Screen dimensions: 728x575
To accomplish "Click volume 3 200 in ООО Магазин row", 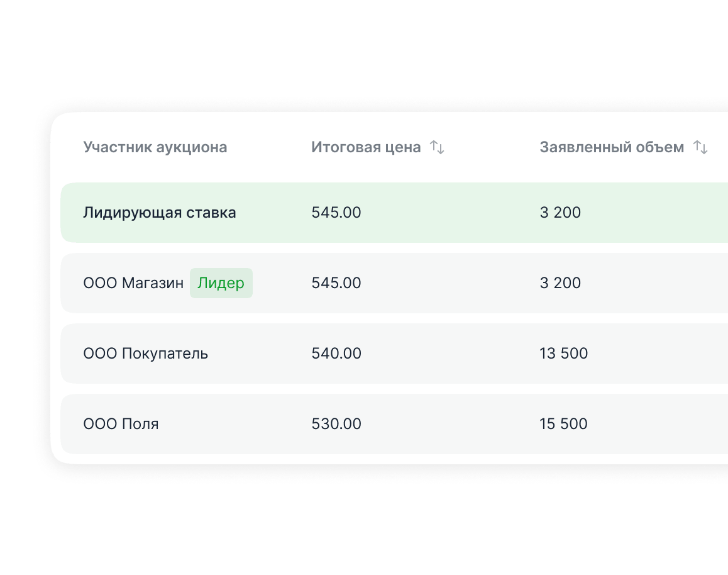I will [560, 283].
